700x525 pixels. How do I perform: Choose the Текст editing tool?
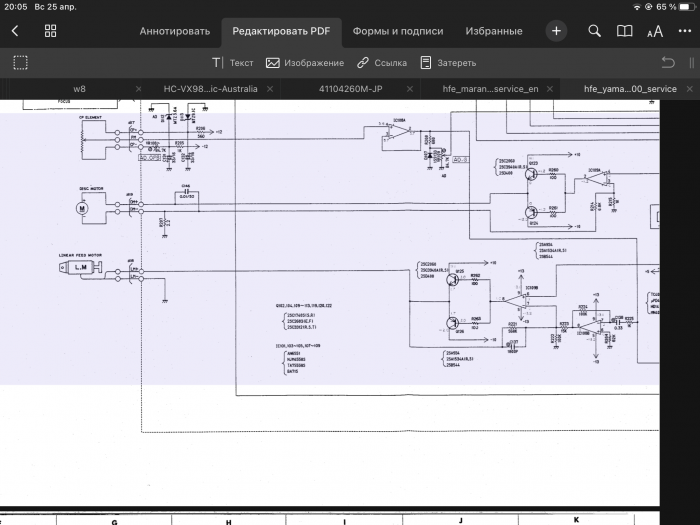point(233,63)
